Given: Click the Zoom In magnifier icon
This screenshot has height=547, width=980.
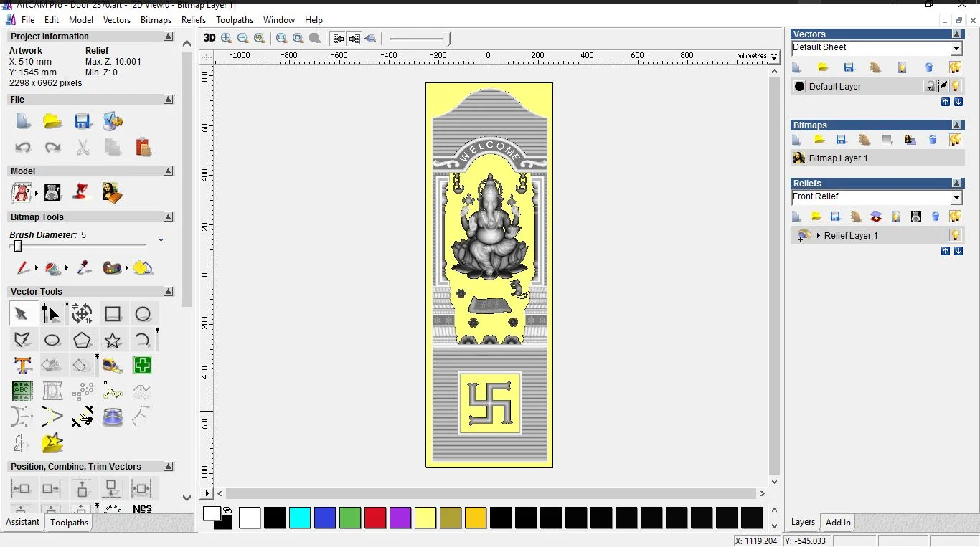Looking at the screenshot, I should [227, 38].
